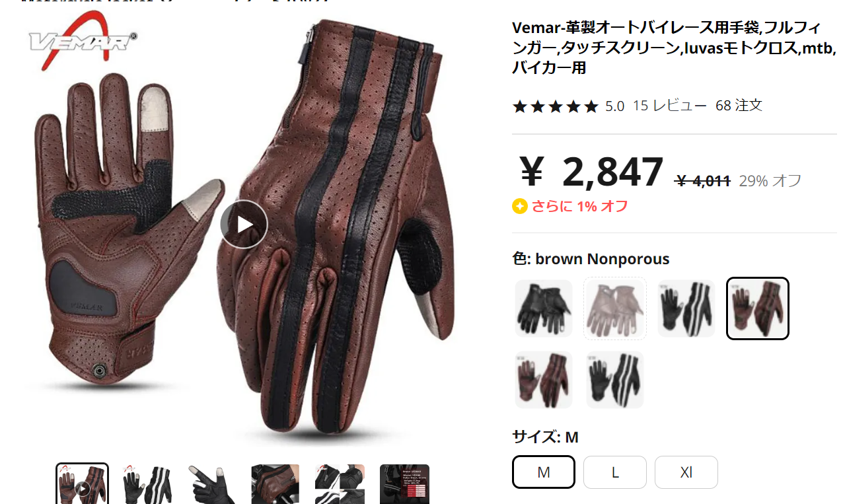Open the first video thumbnail of brown gloves
Image resolution: width=843 pixels, height=504 pixels.
coord(82,484)
